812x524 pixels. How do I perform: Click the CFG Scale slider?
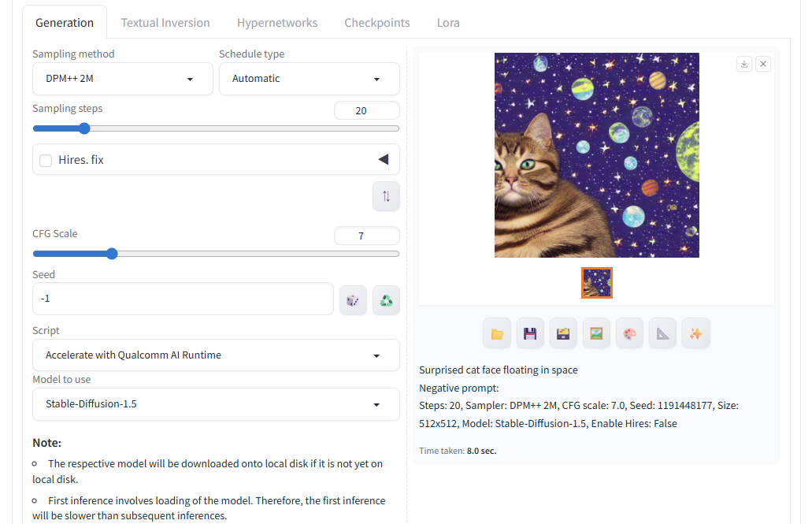tap(215, 254)
